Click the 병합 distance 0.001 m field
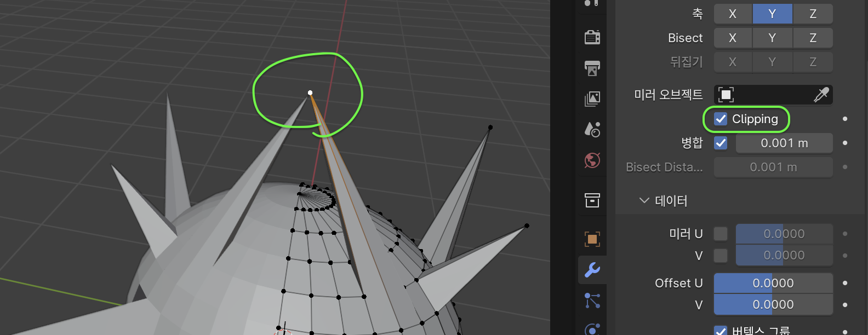Image resolution: width=868 pixels, height=335 pixels. 784,143
